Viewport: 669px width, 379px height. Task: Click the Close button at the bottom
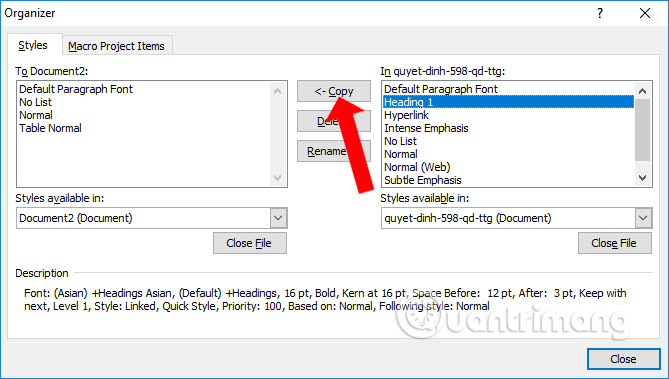pos(623,359)
